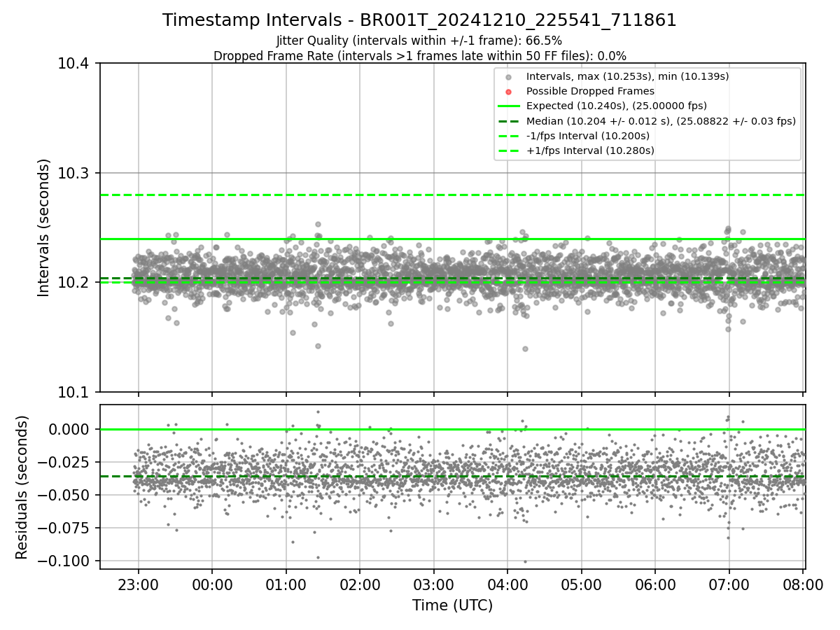Click the x-axis tick label '03:00'
Screen dimensions: 840x630
pyautogui.click(x=433, y=584)
